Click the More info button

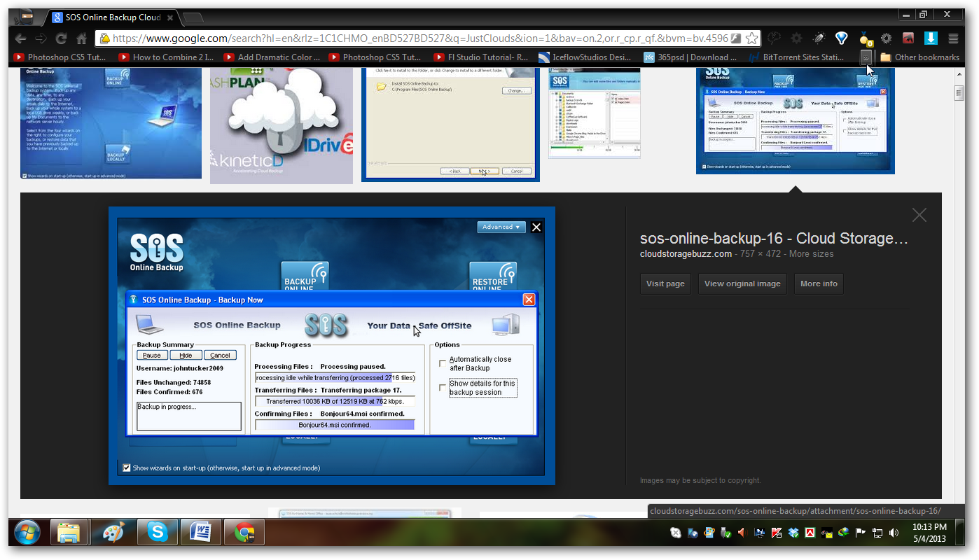[x=819, y=283]
